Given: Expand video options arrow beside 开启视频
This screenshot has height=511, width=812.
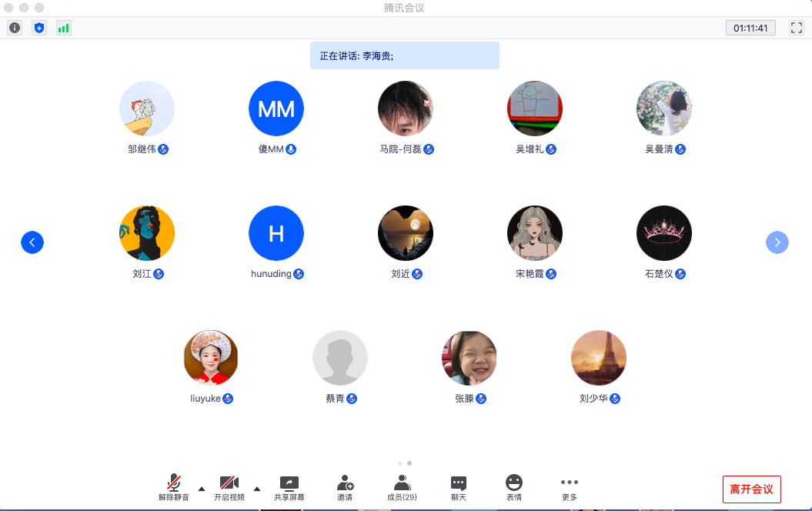Looking at the screenshot, I should tap(257, 489).
